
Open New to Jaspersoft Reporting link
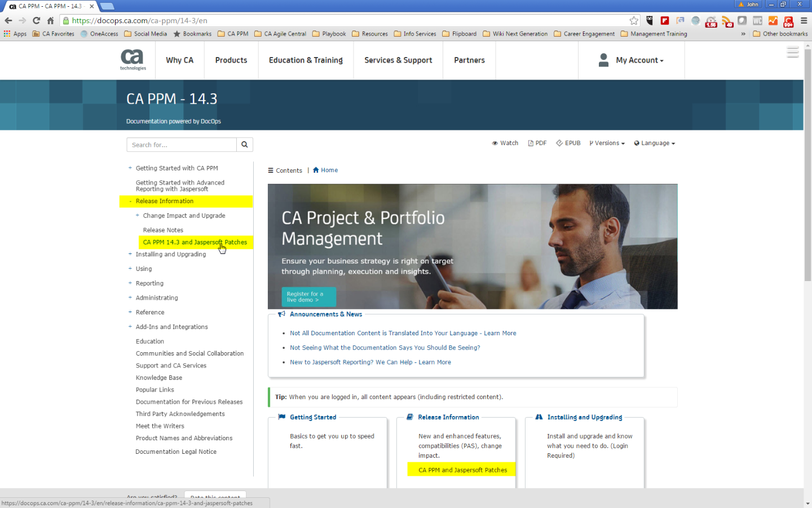370,362
